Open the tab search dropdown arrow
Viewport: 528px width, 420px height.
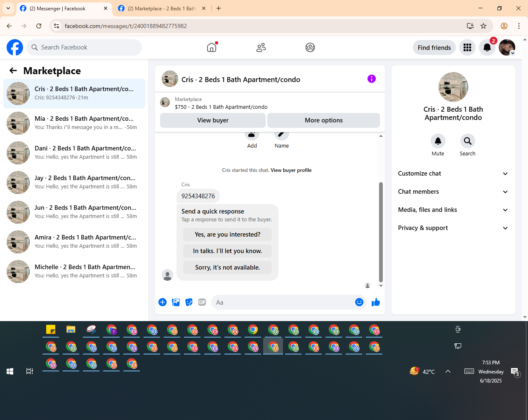click(x=8, y=8)
